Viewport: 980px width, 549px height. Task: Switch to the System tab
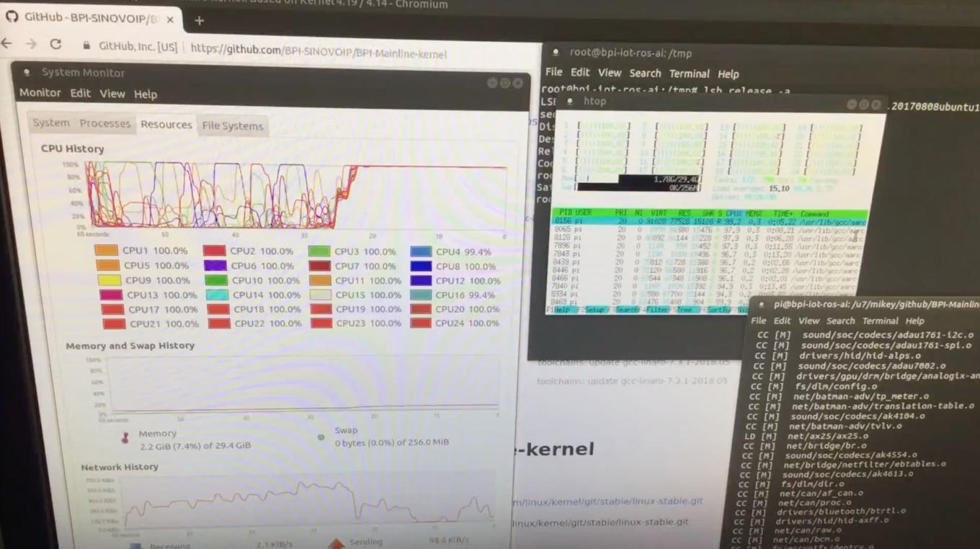coord(51,123)
